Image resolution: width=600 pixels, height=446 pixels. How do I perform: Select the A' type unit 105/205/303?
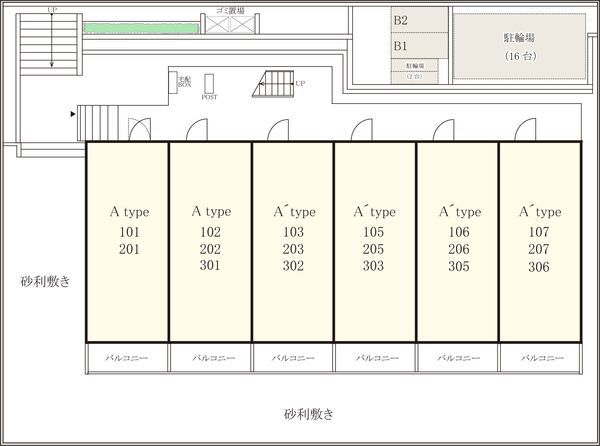coord(375,240)
